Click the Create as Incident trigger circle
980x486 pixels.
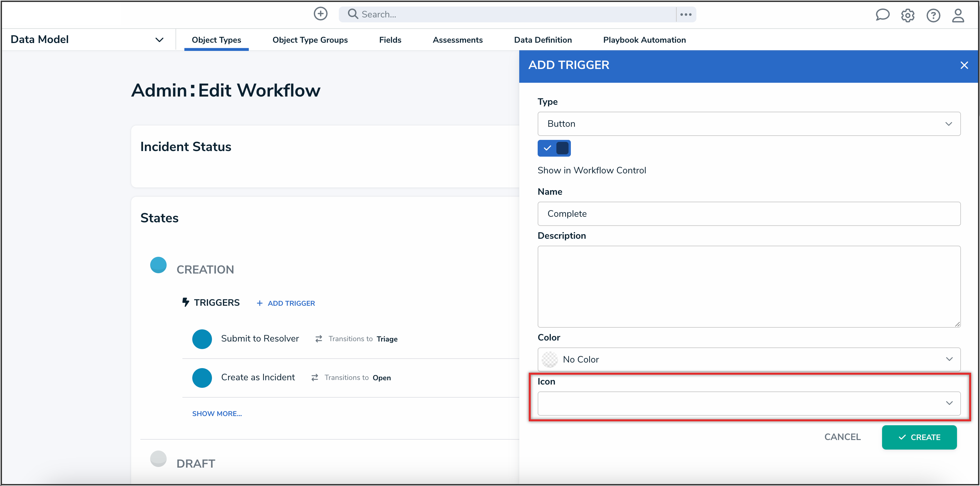pos(202,378)
